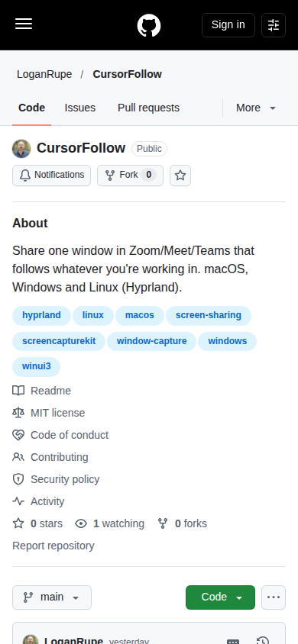Open the three-dots more options button
Viewport: 298px width, 644px height.
point(274,597)
